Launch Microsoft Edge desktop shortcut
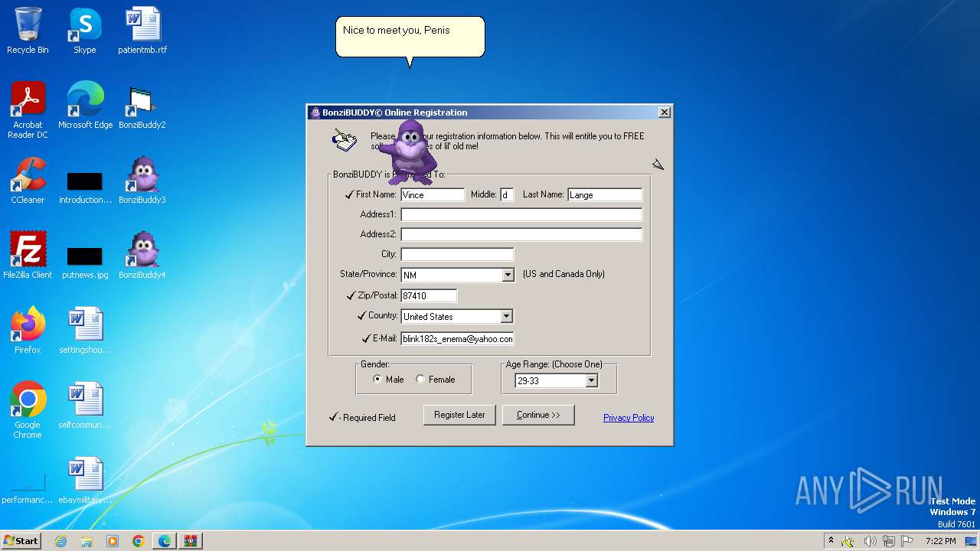The image size is (980, 551). [85, 106]
